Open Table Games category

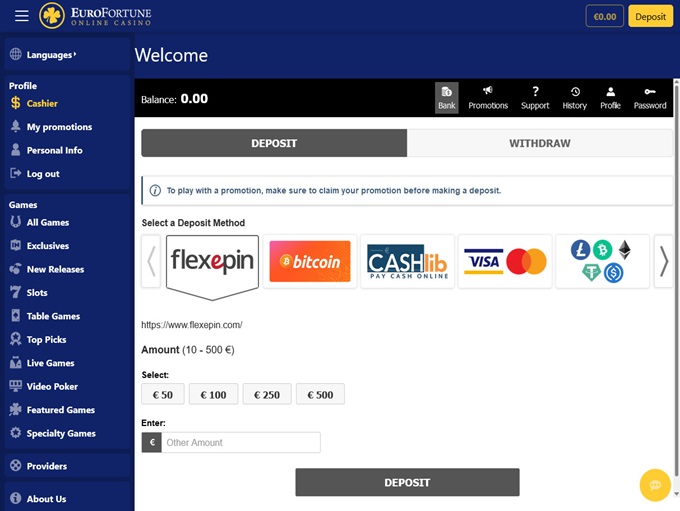45,316
